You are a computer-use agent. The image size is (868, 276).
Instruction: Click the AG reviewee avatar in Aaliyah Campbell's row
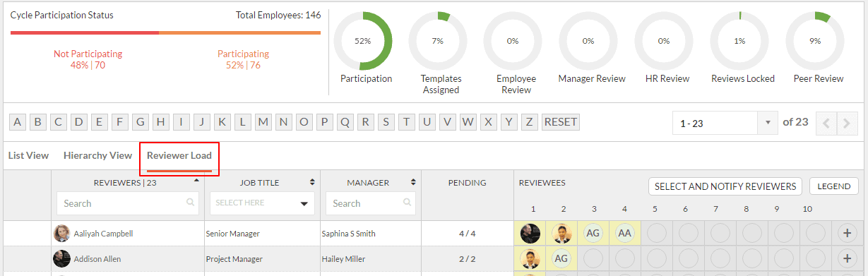coord(593,233)
